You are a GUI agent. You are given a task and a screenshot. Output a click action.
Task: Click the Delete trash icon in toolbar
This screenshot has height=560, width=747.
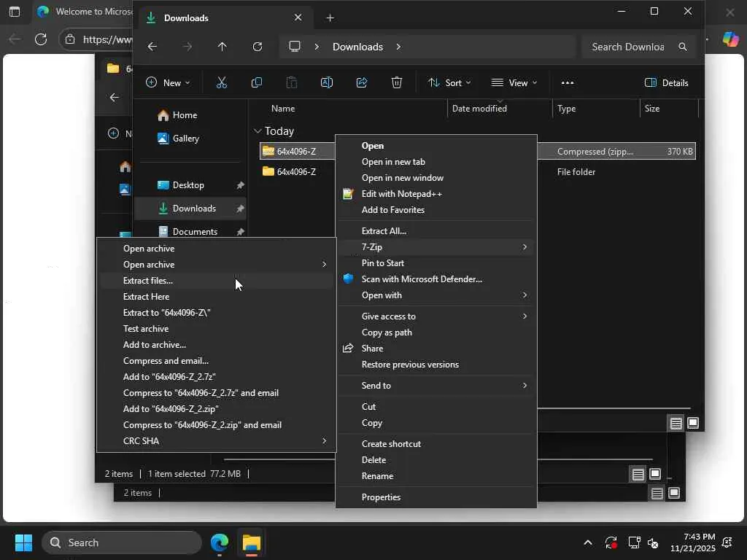397,82
